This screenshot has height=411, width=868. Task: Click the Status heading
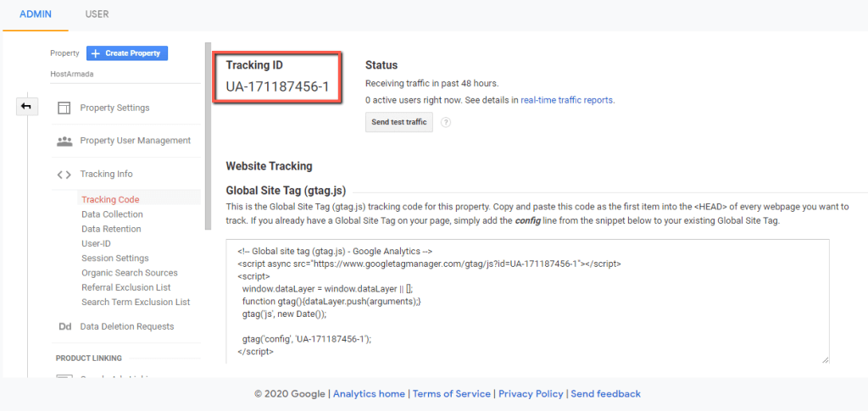pyautogui.click(x=381, y=65)
